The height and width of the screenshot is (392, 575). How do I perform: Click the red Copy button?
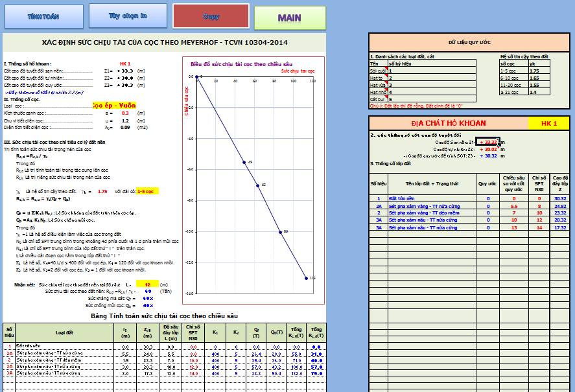click(x=211, y=16)
